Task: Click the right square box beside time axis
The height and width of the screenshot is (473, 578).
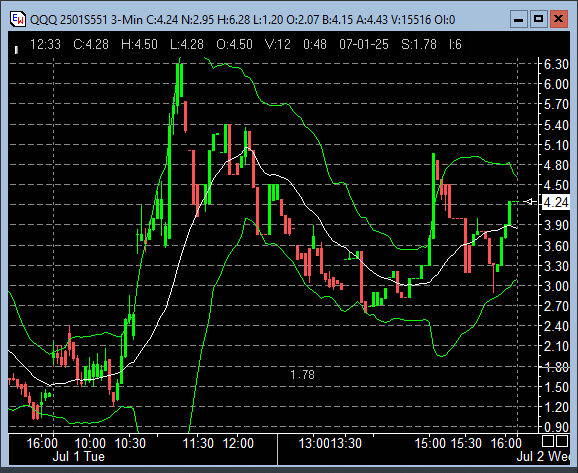Action: [561, 441]
